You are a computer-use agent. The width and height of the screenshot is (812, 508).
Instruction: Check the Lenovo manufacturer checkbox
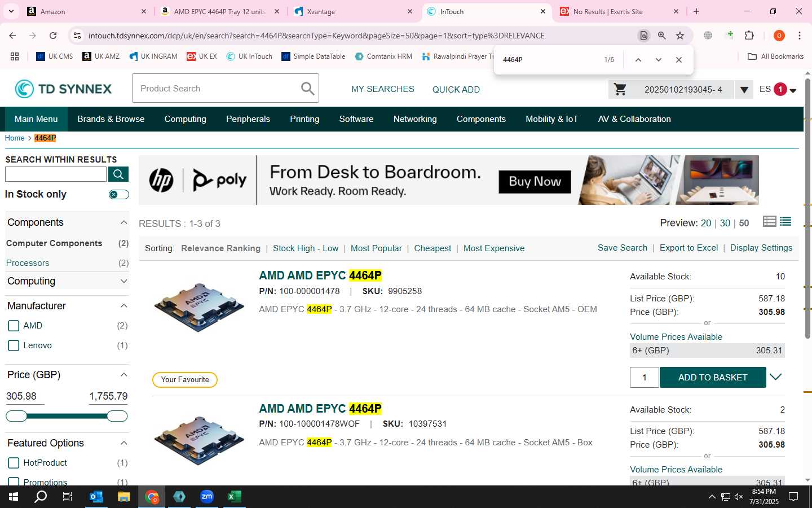pos(14,345)
